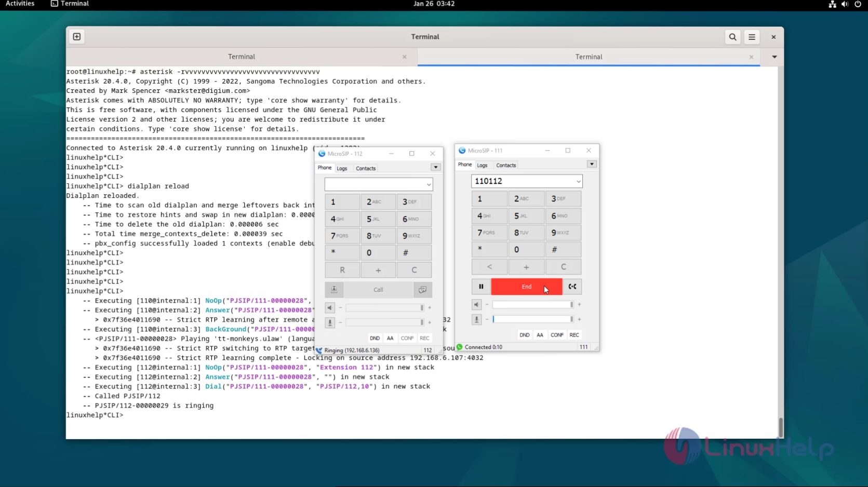Screen dimensions: 868x487
Task: Click the ringing status icon in MicroSIP 112
Action: click(x=319, y=350)
